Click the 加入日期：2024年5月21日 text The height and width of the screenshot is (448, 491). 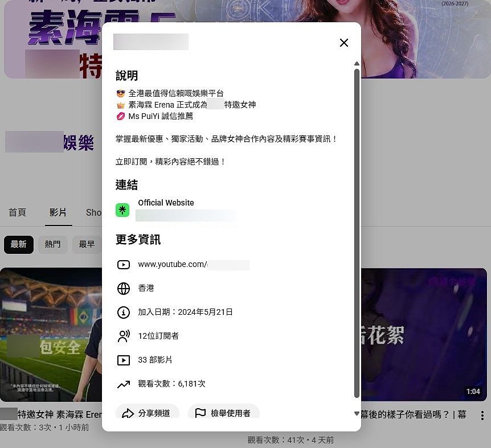pos(185,312)
